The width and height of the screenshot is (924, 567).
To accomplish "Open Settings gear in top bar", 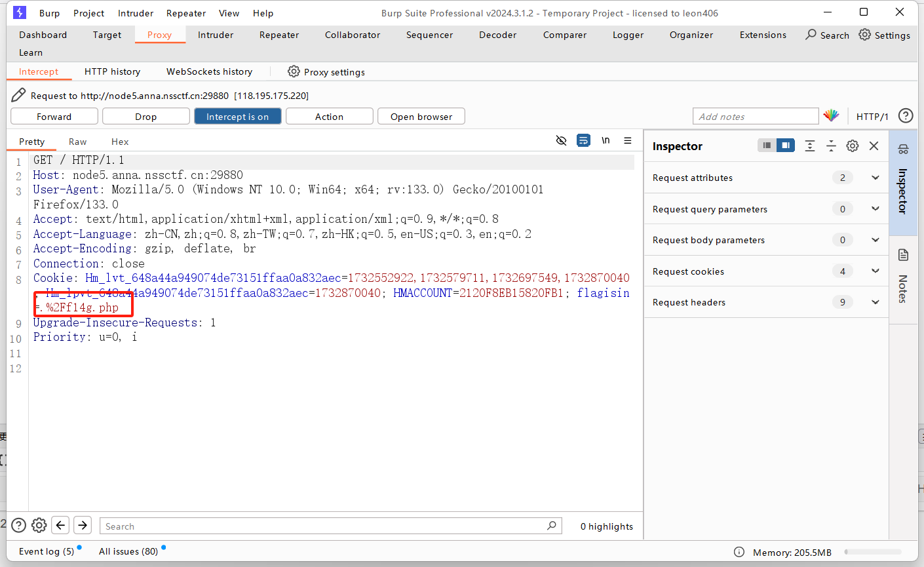I will click(865, 35).
